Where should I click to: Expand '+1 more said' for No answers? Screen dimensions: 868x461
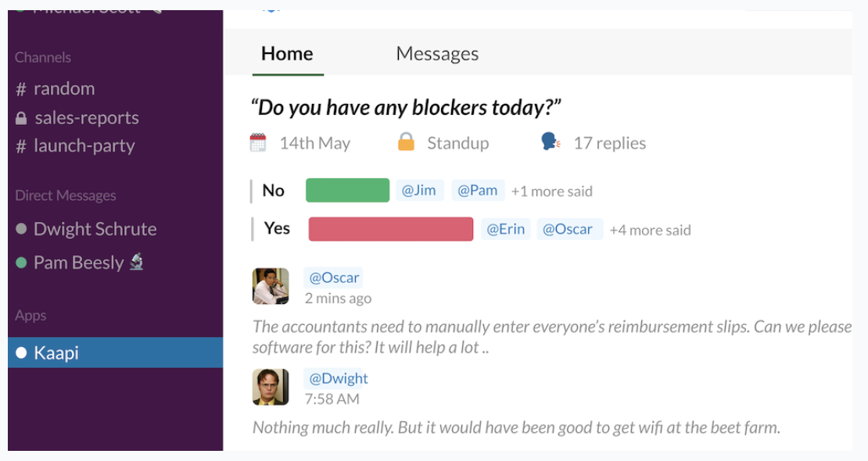pyautogui.click(x=551, y=191)
